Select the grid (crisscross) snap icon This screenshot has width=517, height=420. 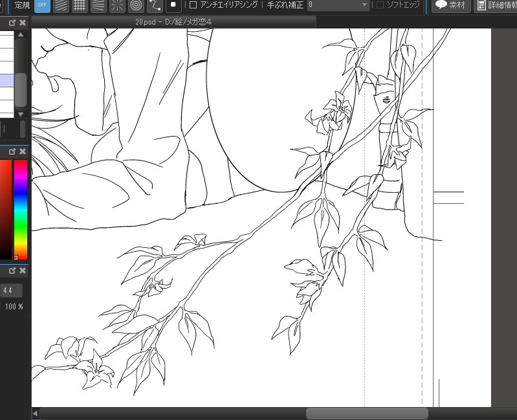click(x=80, y=5)
